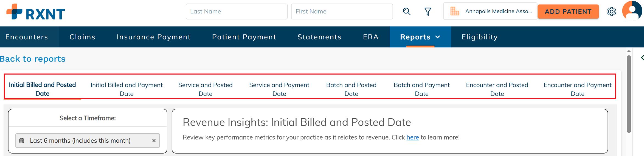Click the RXNT logo

pos(36,12)
